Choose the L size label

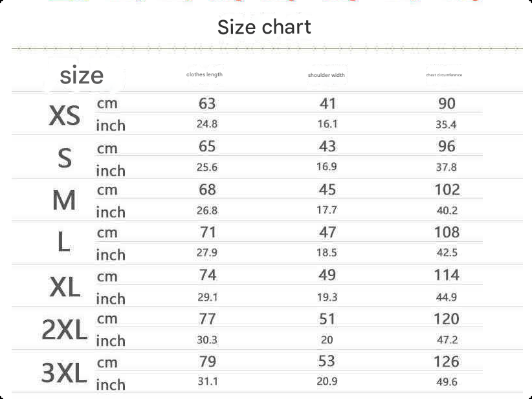[64, 242]
